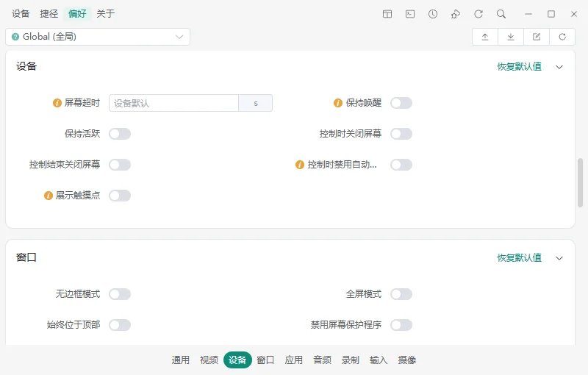This screenshot has height=375, width=588.
Task: Toggle the 控制时关闭屏幕 switch
Action: point(401,134)
